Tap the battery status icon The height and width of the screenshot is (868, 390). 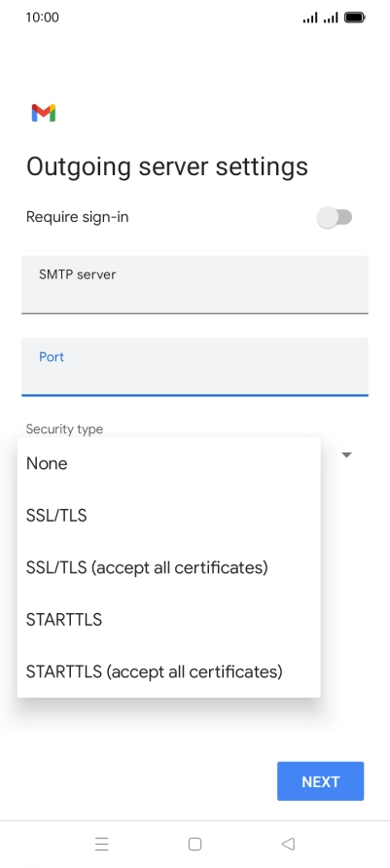pyautogui.click(x=355, y=18)
